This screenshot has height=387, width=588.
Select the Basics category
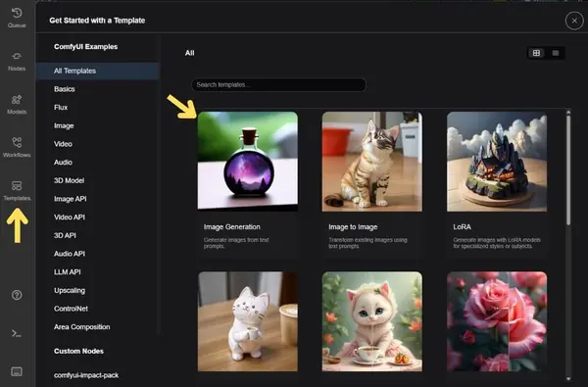98,89
